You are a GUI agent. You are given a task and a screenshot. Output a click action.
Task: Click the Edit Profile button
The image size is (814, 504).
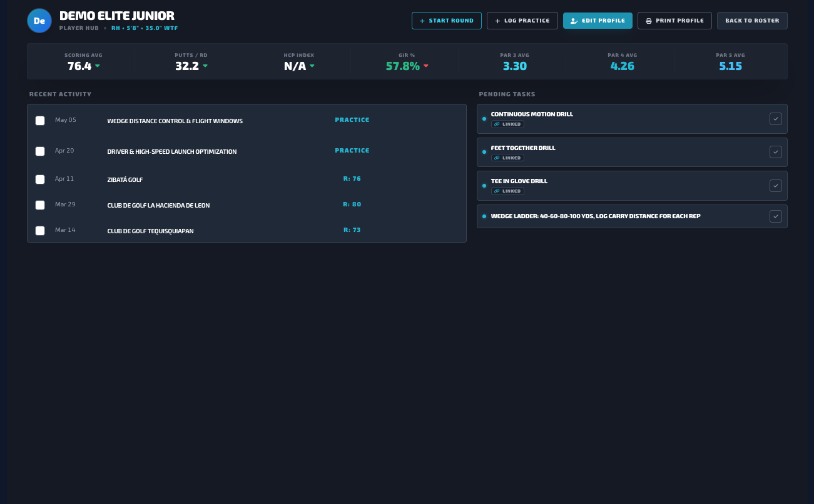click(598, 21)
